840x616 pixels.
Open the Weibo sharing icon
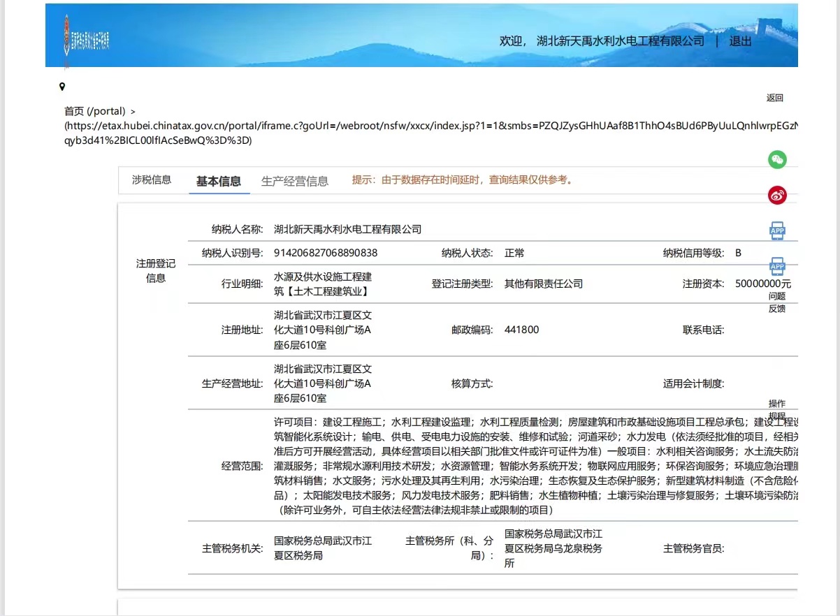pyautogui.click(x=777, y=195)
